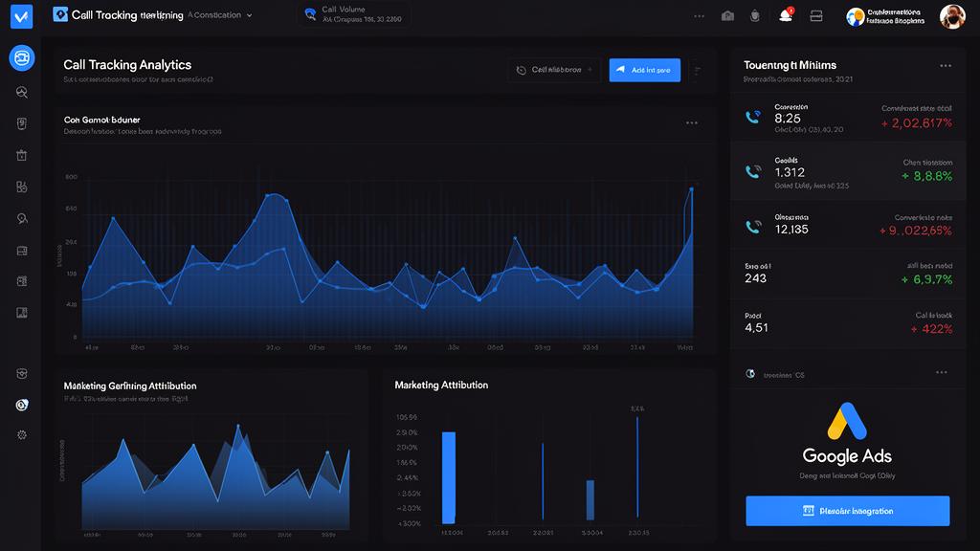Click the Call Volume icon in the top bar
This screenshot has width=980, height=551.
pyautogui.click(x=310, y=14)
